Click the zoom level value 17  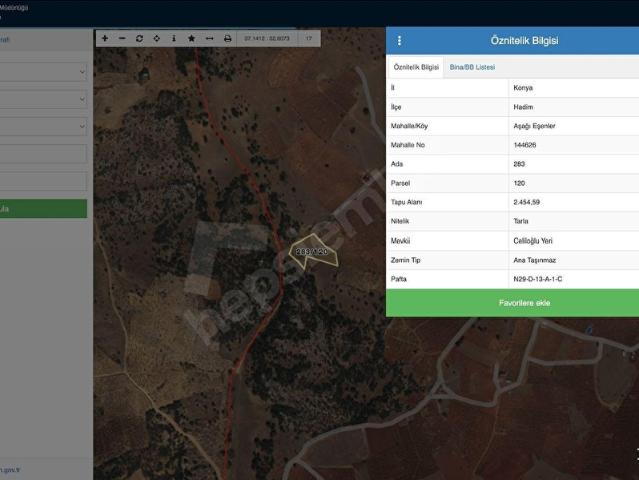coord(309,38)
